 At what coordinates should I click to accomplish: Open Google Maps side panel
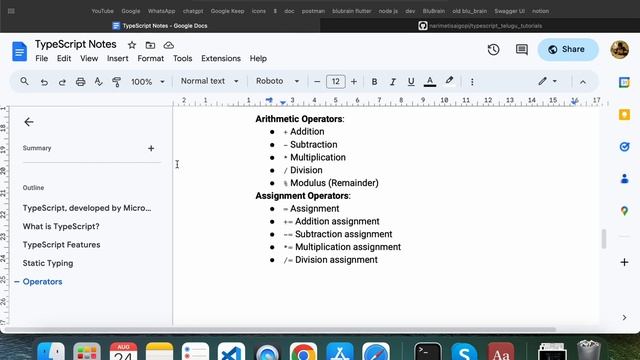(x=624, y=211)
